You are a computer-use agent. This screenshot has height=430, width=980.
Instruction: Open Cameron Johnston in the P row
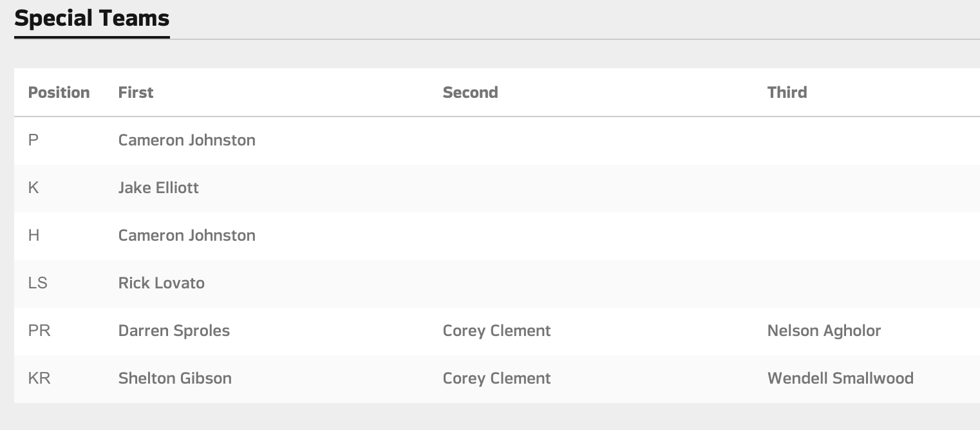coord(187,140)
